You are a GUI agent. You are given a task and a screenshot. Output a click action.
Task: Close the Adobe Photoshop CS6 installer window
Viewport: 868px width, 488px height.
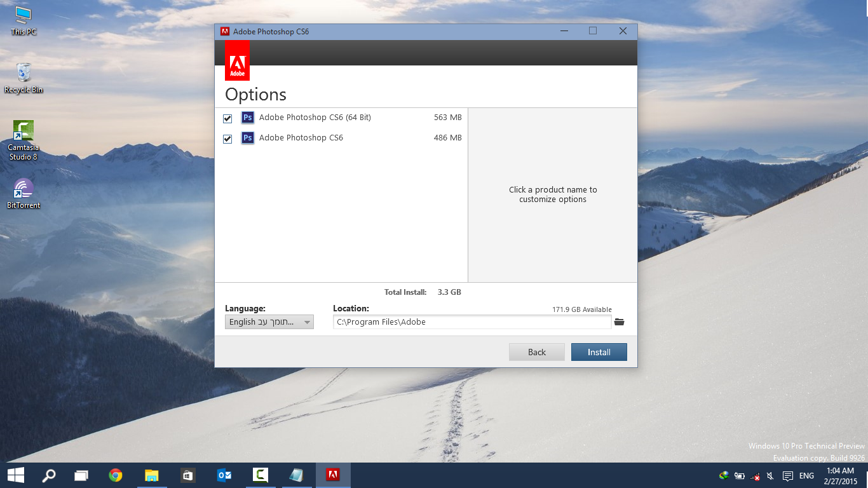click(623, 31)
